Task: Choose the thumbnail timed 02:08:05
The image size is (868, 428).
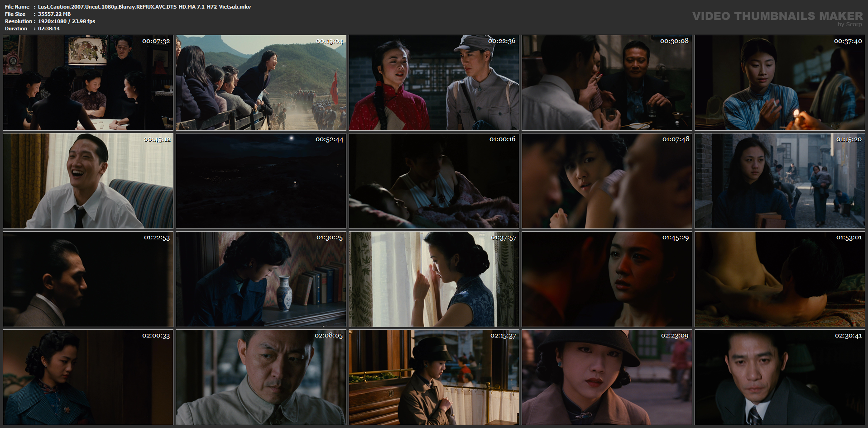Action: point(261,377)
